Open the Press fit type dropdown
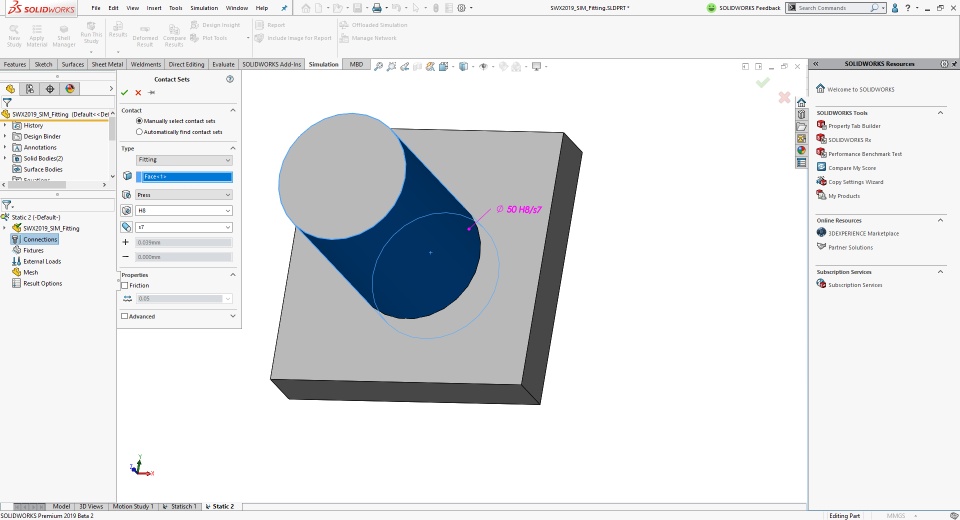The width and height of the screenshot is (960, 520). (x=184, y=195)
